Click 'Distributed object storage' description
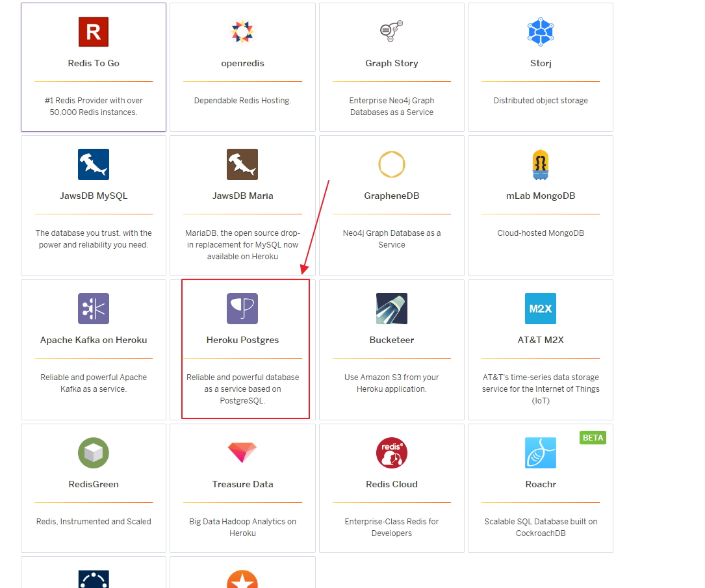The height and width of the screenshot is (588, 705). pos(541,101)
